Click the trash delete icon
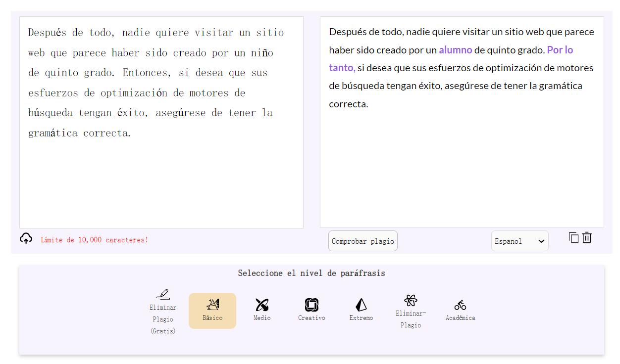This screenshot has height=364, width=620. pos(587,237)
